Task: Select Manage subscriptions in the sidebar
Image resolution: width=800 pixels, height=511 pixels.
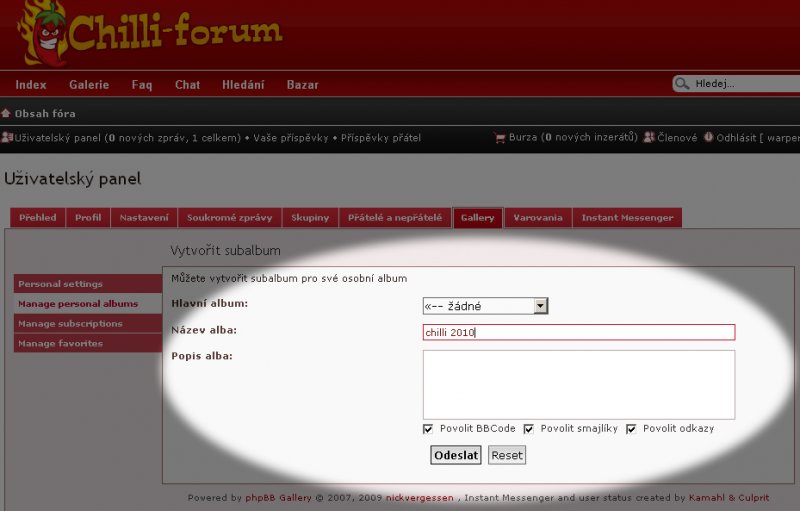Action: pos(71,324)
